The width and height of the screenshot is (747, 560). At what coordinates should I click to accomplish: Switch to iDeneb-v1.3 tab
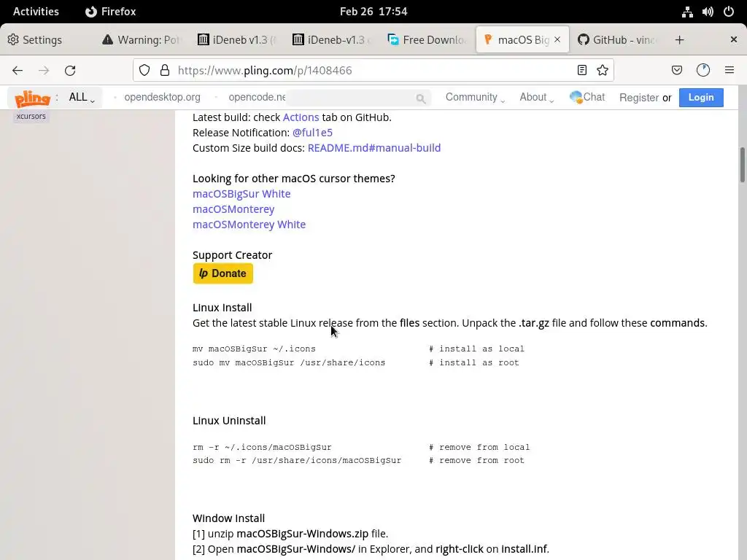(332, 40)
